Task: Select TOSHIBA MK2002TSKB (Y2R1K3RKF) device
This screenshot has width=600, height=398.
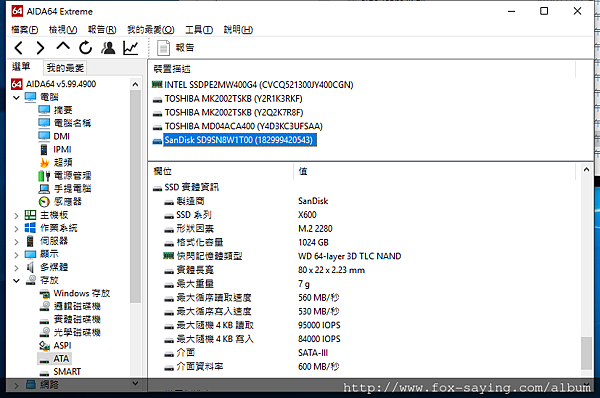Action: point(228,99)
